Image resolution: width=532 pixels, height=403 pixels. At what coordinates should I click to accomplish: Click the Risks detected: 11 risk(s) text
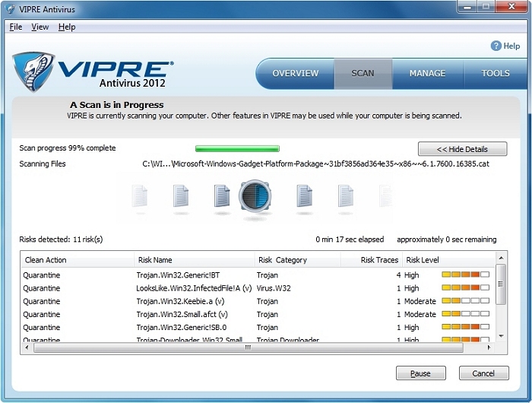[61, 240]
